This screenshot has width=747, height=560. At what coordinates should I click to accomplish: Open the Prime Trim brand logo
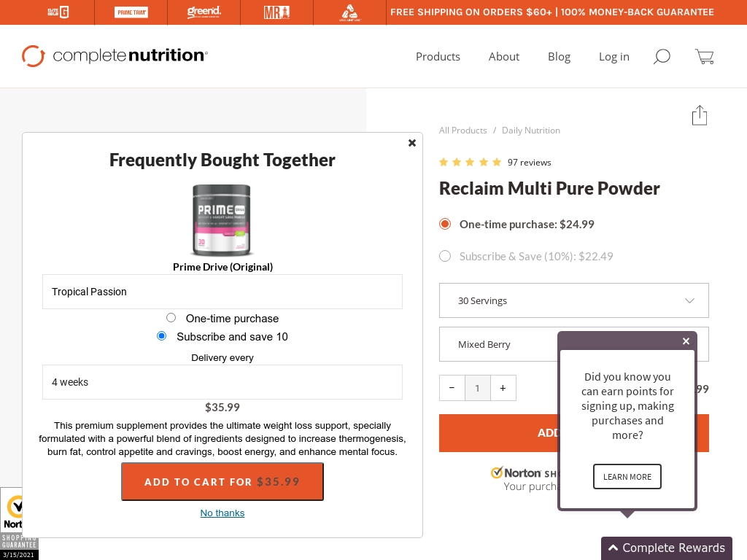click(x=131, y=12)
